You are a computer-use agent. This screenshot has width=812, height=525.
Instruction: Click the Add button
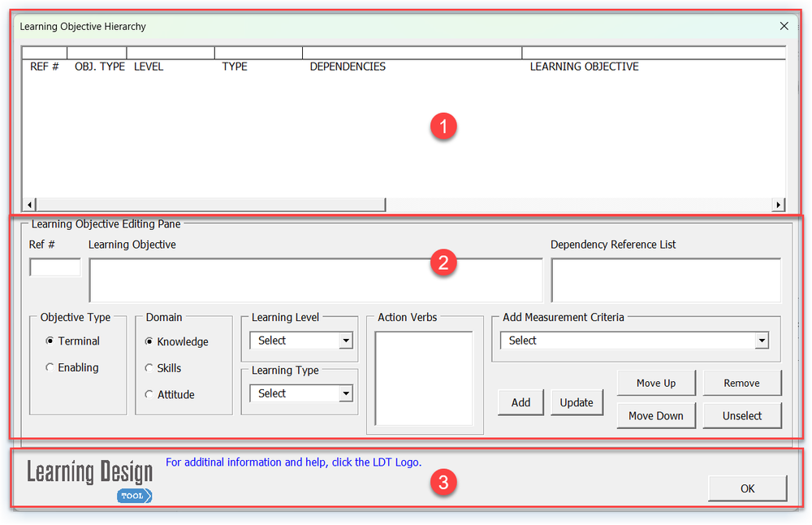pos(520,401)
